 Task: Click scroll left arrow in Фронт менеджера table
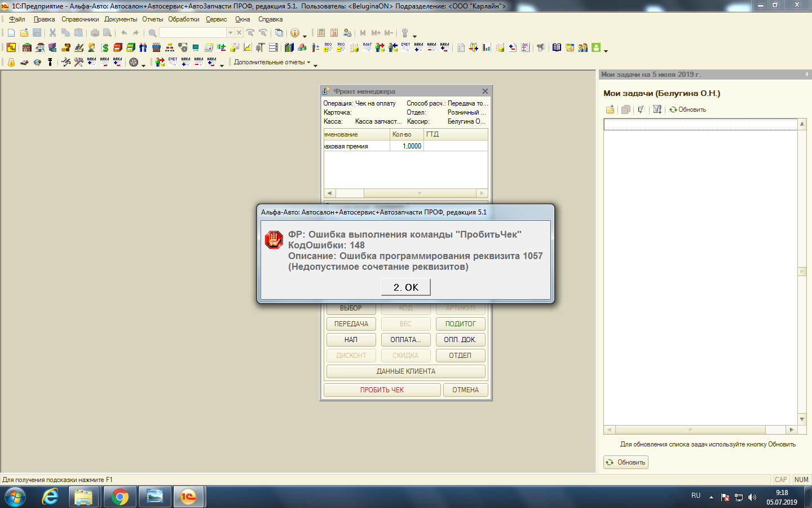(x=329, y=193)
